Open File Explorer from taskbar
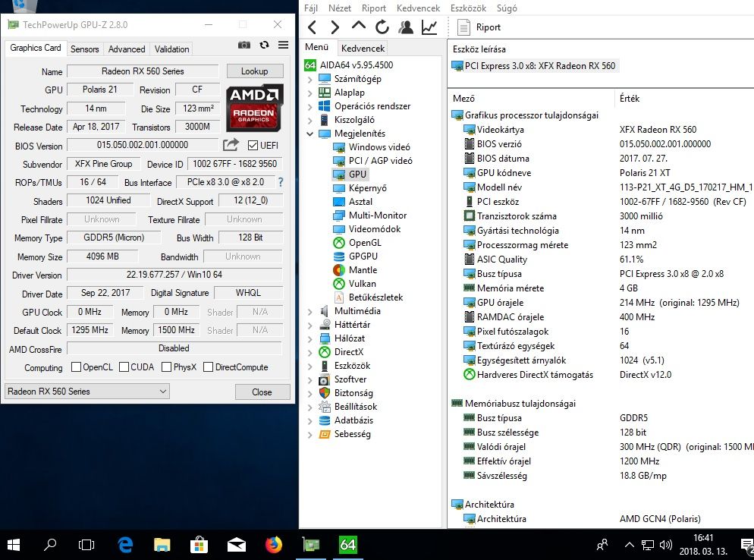This screenshot has width=754, height=560. coord(162,545)
